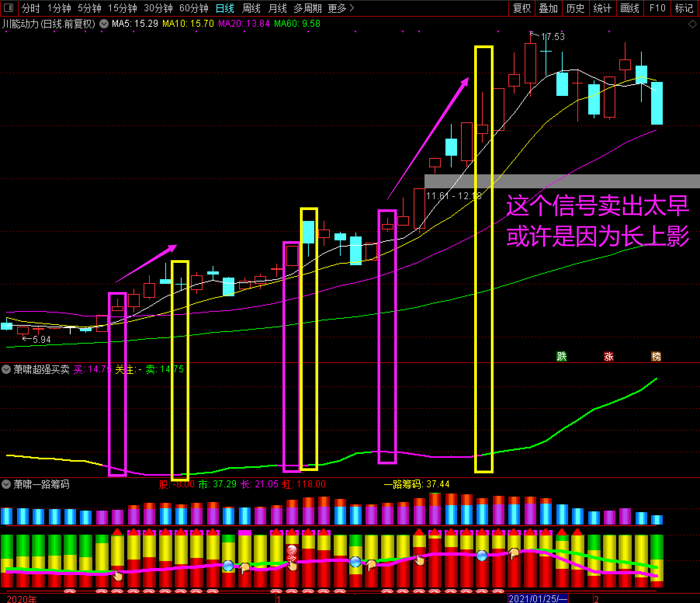The height and width of the screenshot is (603, 700).
Task: Click the red ball signal marker in 一路筹码 panel
Action: (292, 550)
